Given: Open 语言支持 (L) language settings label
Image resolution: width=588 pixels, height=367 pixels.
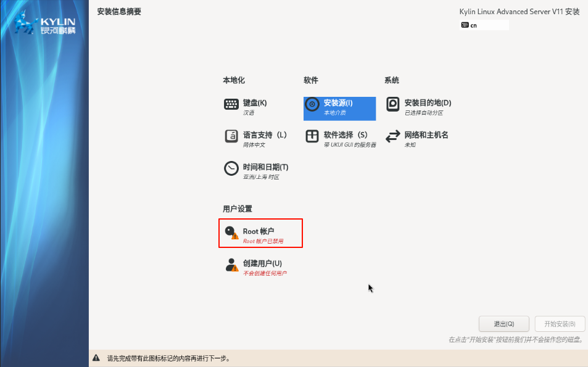Looking at the screenshot, I should (265, 135).
